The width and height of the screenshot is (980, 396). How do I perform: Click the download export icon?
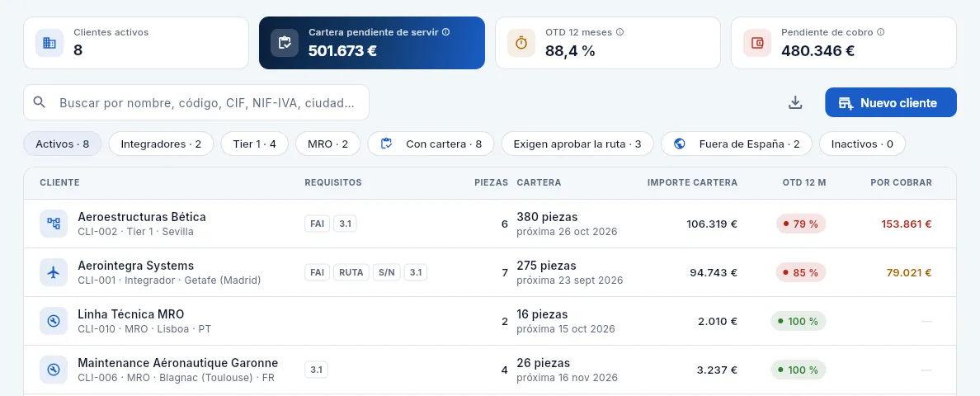[795, 102]
